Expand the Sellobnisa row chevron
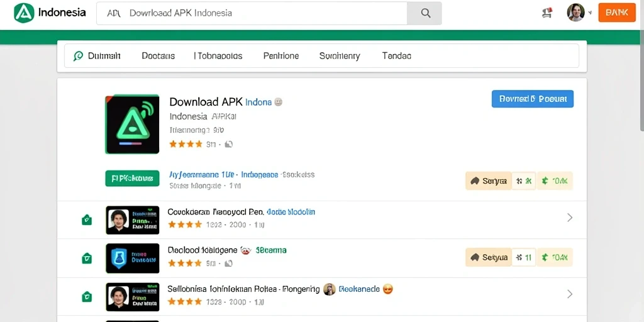 point(570,294)
